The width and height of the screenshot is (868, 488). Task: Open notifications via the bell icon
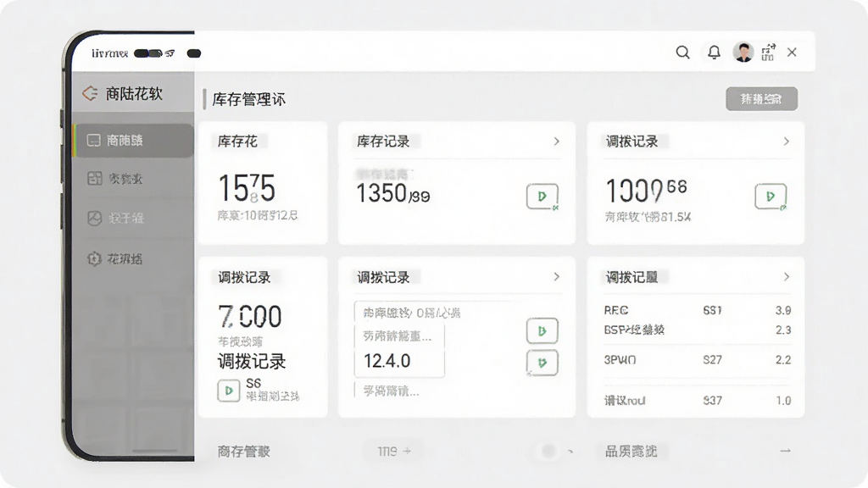click(x=714, y=53)
